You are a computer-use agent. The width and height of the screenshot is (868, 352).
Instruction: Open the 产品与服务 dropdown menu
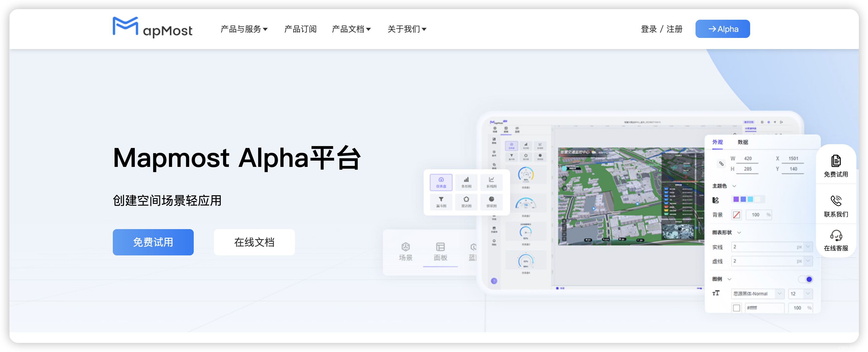244,29
